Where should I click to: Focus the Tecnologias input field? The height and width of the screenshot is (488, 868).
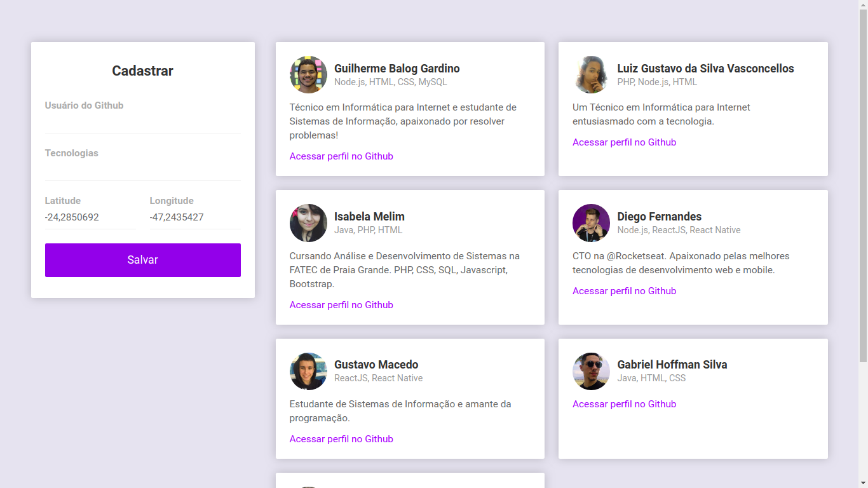(x=143, y=170)
